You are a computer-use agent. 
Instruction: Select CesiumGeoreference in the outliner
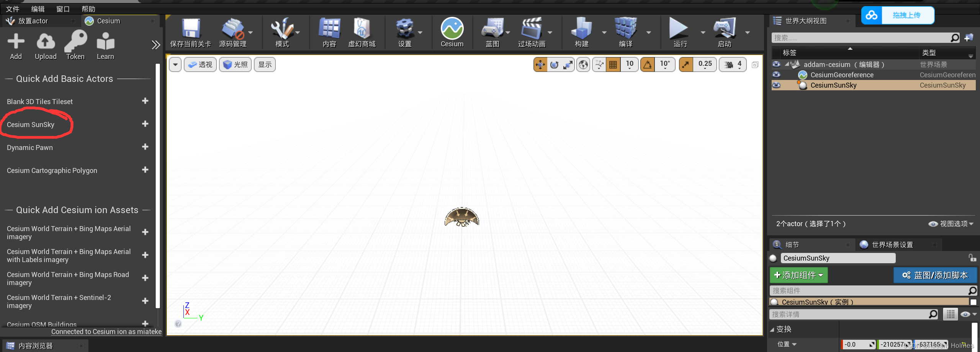[841, 75]
